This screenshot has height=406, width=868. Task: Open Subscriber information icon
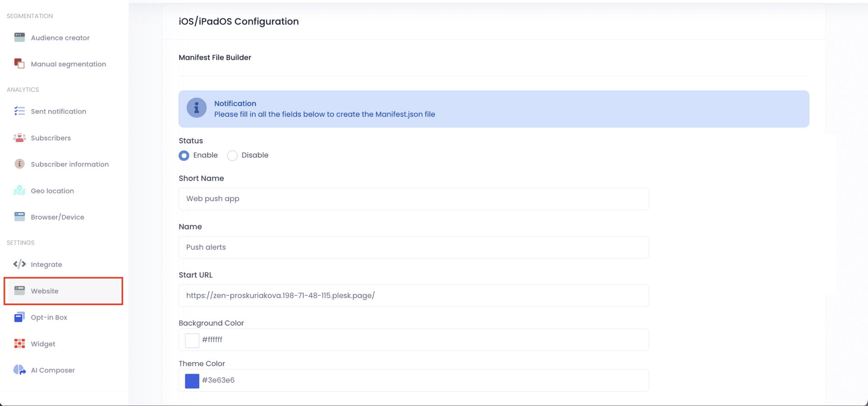(x=19, y=164)
